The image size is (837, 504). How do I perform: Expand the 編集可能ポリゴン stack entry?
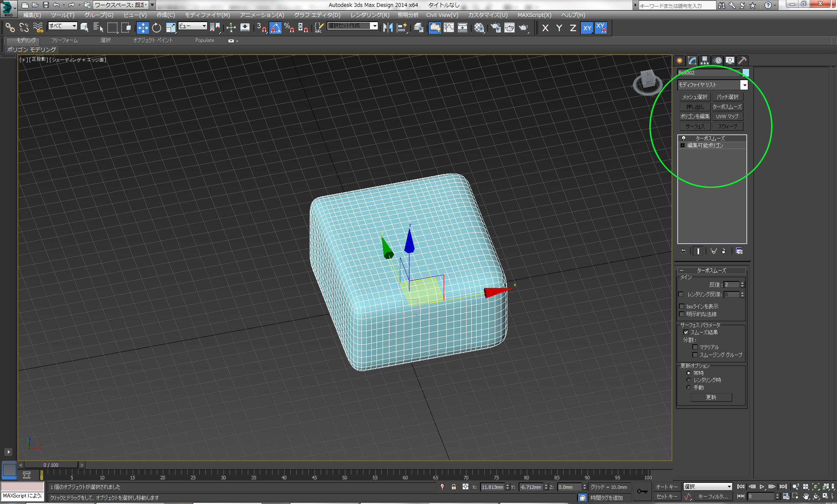click(683, 145)
